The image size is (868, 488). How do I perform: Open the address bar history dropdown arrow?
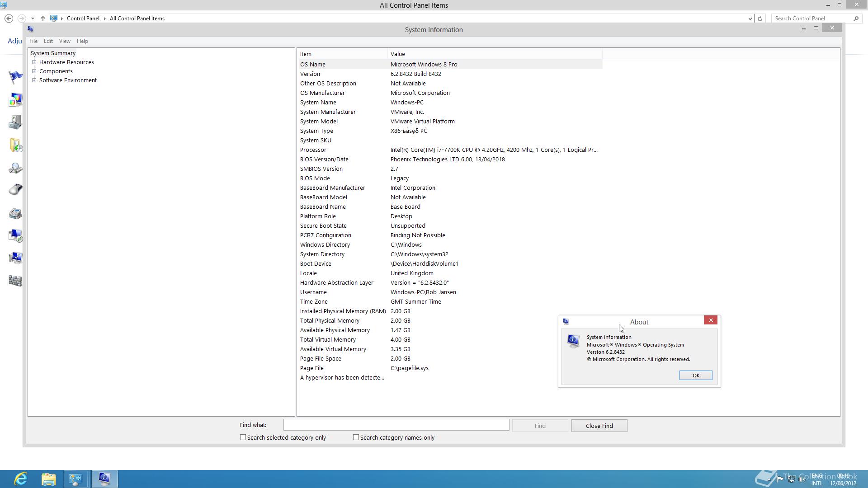click(x=750, y=19)
